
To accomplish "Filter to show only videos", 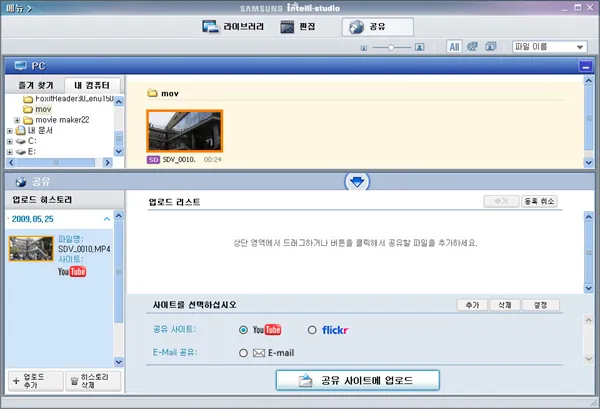I will (473, 47).
